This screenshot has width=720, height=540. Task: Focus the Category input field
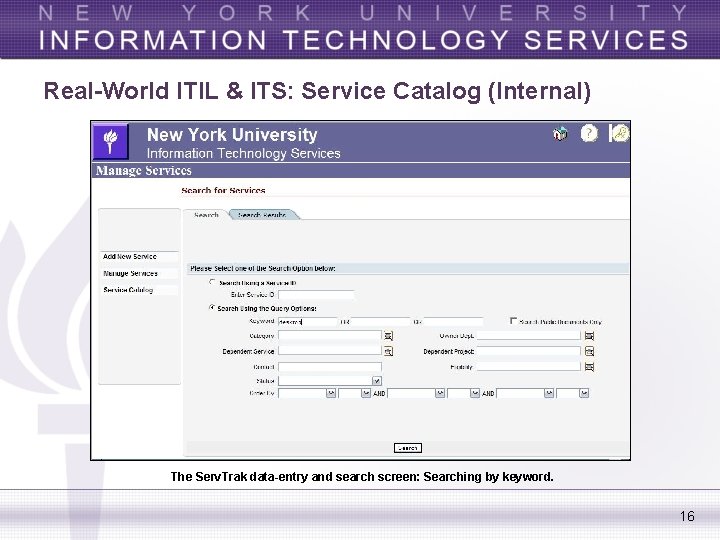point(330,336)
